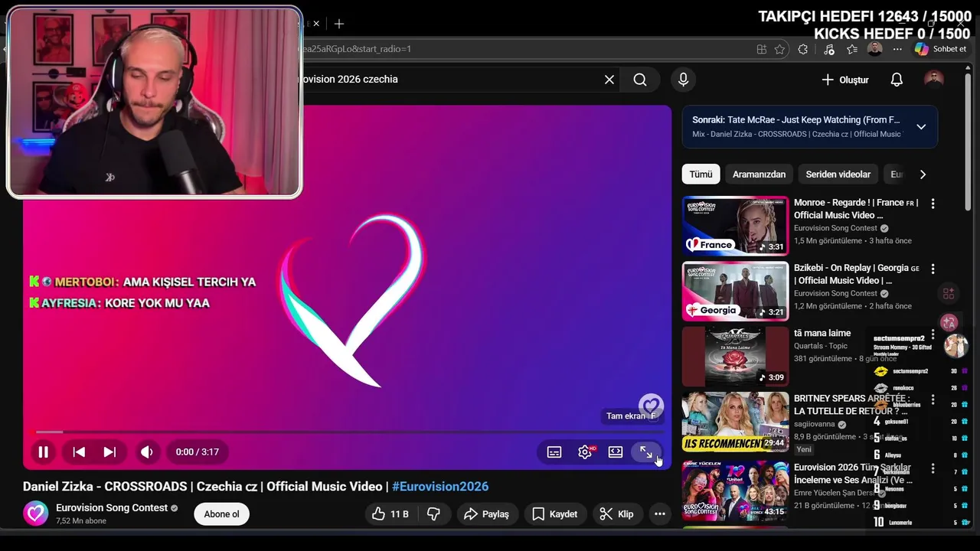The width and height of the screenshot is (980, 551).
Task: Seek along the video progress bar
Action: (x=347, y=432)
